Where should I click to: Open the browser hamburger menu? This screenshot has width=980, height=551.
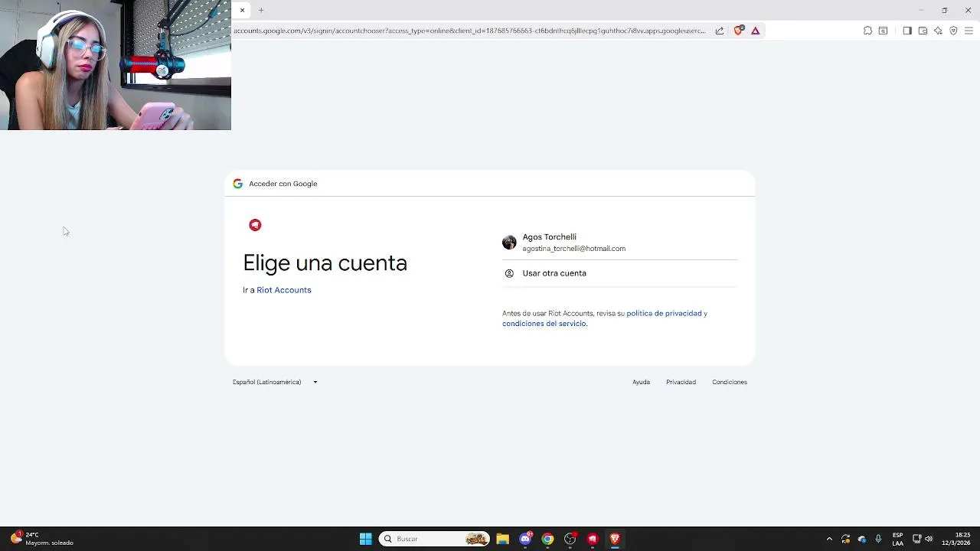[x=969, y=31]
